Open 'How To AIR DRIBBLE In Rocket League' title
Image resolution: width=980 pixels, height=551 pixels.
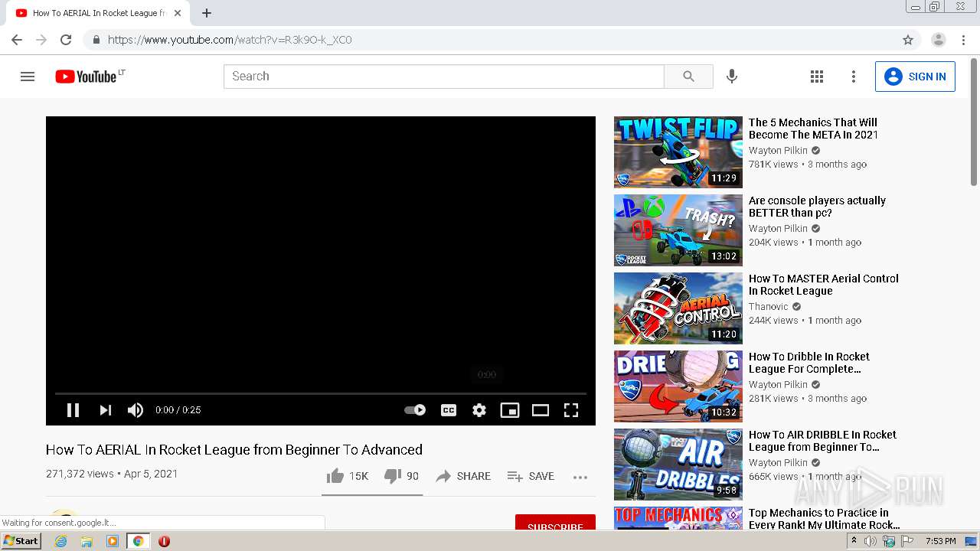click(x=822, y=441)
